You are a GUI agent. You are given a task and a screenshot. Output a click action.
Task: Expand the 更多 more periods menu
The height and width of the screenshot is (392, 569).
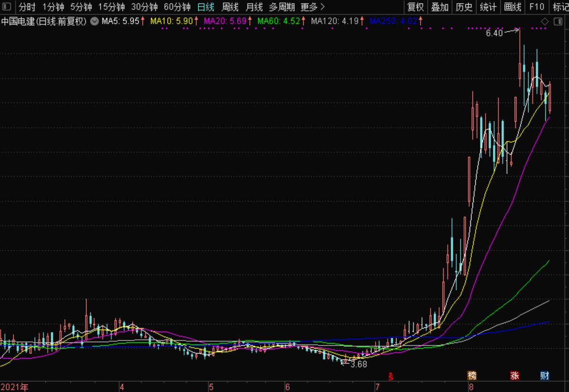[312, 7]
